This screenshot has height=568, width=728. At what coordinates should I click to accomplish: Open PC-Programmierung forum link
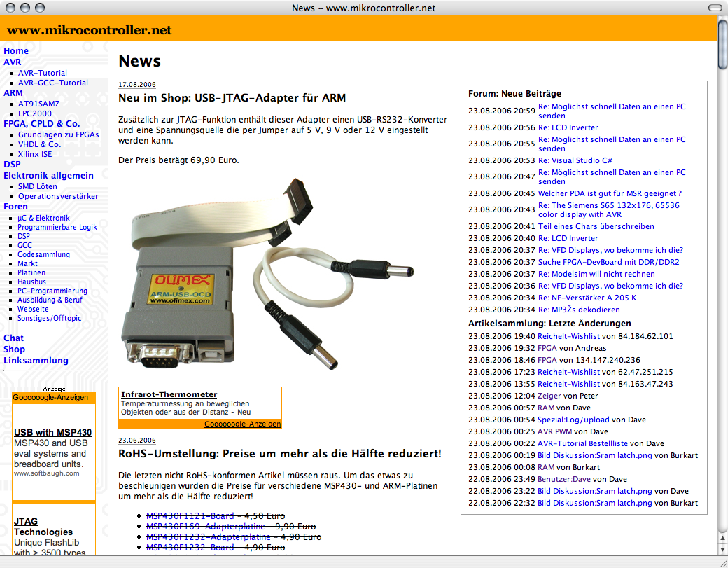pos(52,291)
